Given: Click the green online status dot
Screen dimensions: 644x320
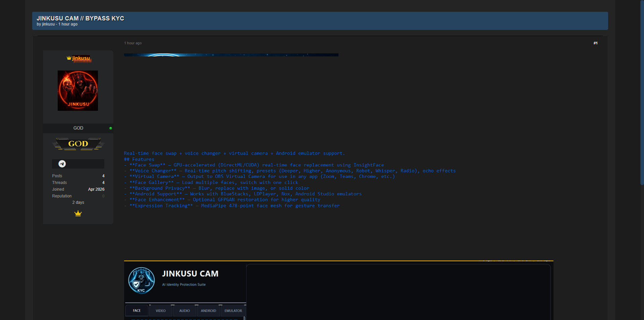Looking at the screenshot, I should pos(111,128).
